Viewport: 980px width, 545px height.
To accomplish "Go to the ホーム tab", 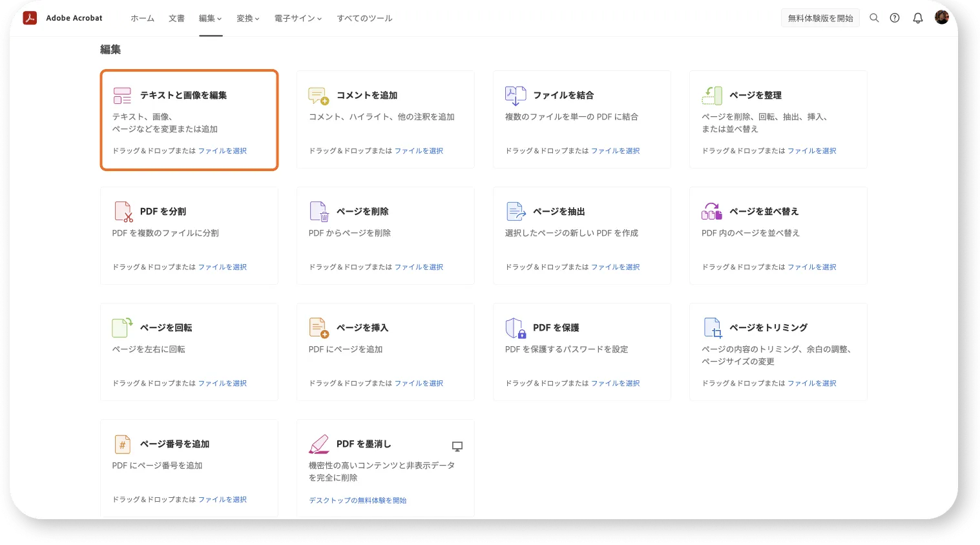I will [142, 18].
